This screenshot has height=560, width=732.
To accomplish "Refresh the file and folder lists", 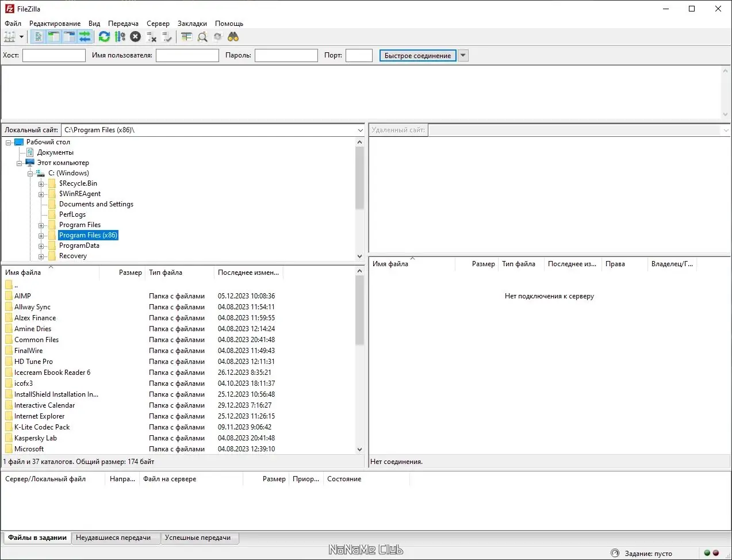I will point(104,37).
